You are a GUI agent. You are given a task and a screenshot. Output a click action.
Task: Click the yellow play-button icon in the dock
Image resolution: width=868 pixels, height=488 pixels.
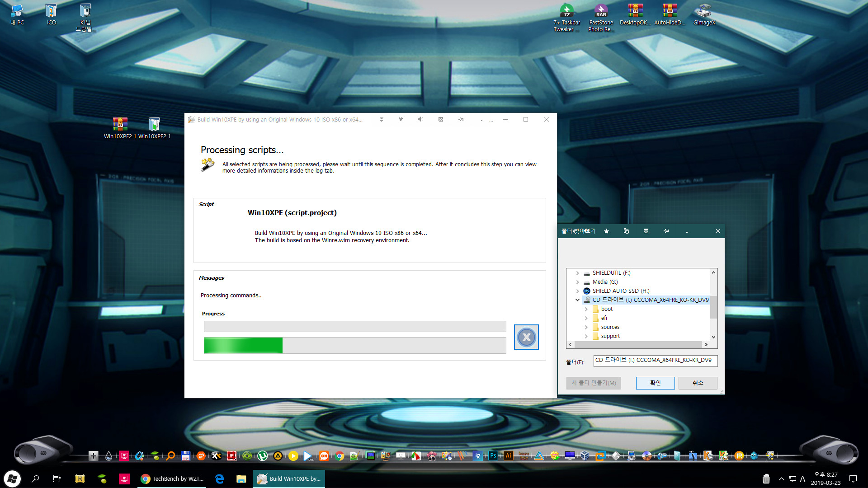(293, 455)
